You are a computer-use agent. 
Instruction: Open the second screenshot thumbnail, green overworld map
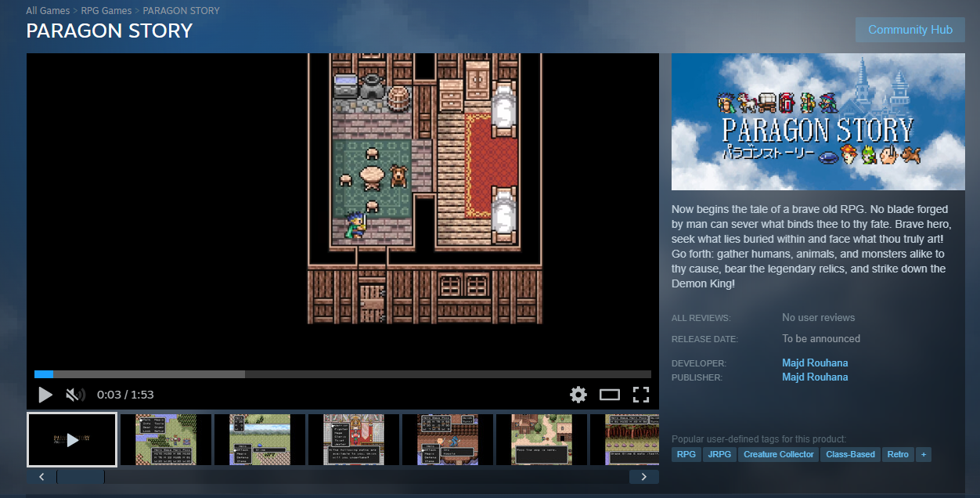[x=165, y=439]
